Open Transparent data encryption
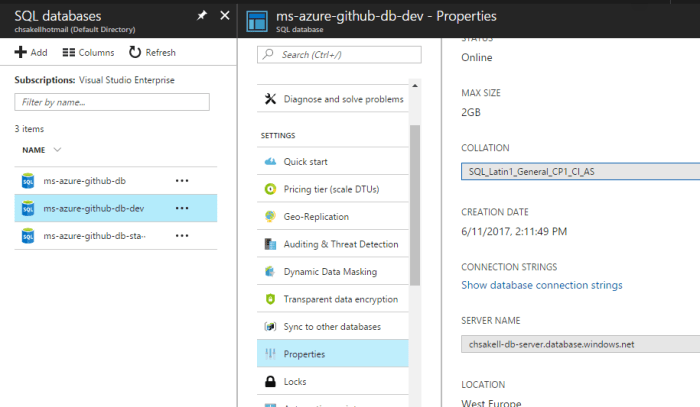Screen dimensions: 700x407 (x=340, y=299)
